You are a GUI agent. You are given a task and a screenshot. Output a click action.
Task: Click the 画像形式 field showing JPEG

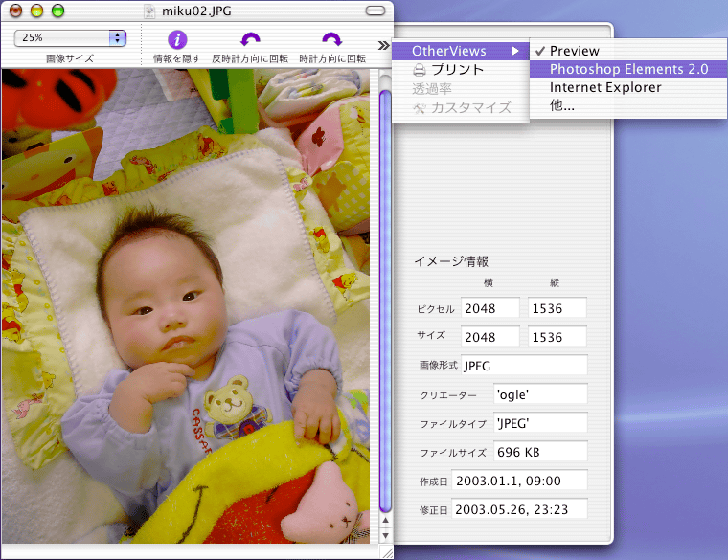(524, 366)
